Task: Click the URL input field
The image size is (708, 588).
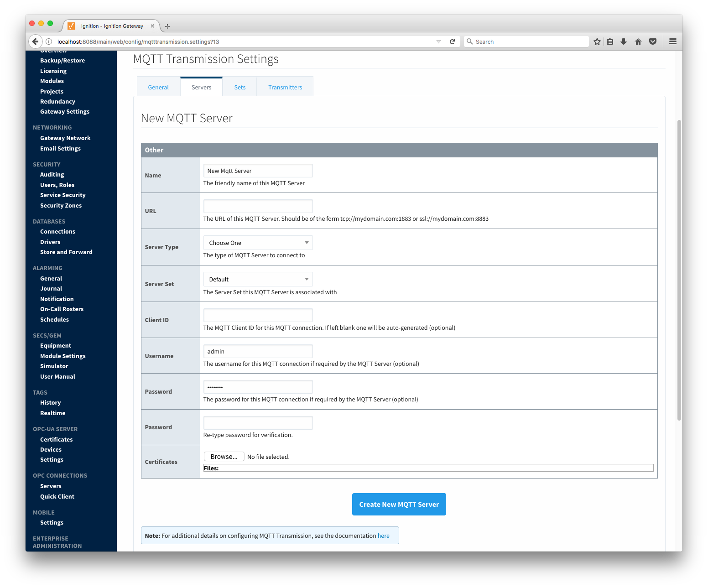Action: click(x=258, y=206)
